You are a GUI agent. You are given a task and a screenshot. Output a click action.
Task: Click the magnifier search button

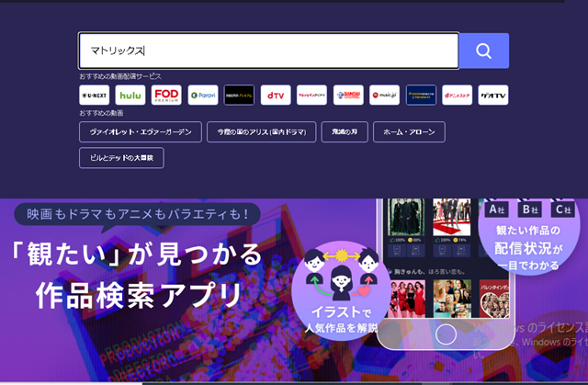(x=484, y=51)
